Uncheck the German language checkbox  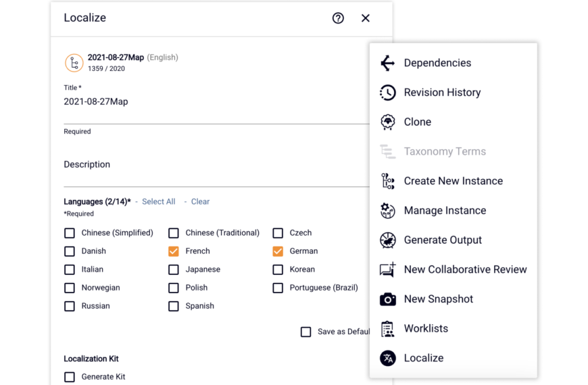point(278,251)
